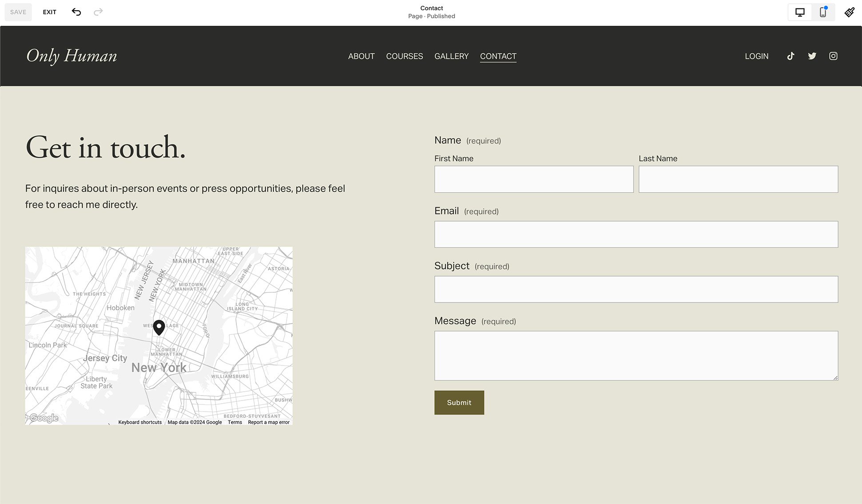Switch to mobile preview mode

coord(823,12)
